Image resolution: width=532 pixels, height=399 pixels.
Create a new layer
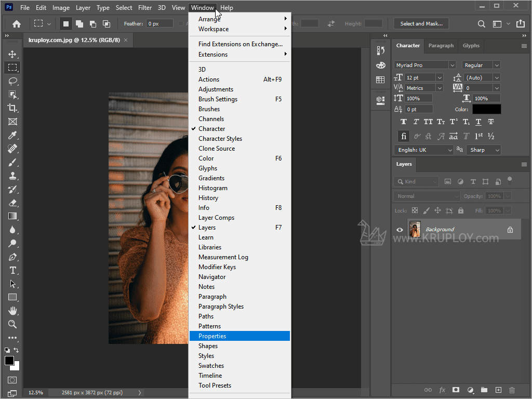(x=498, y=390)
